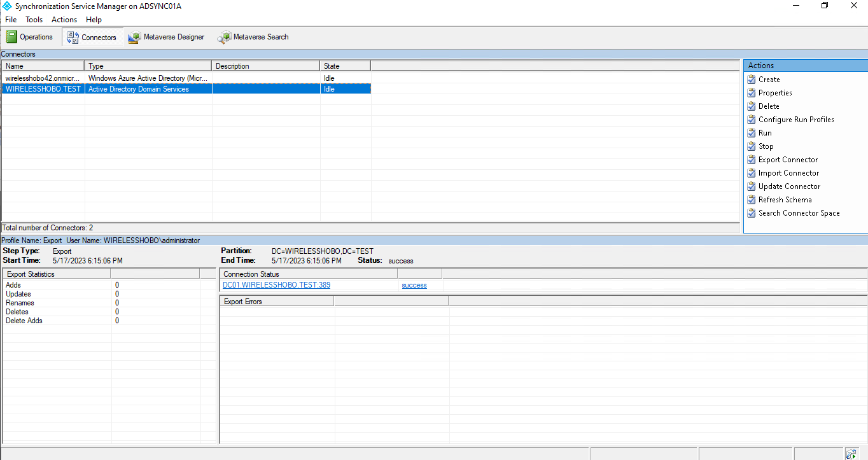
Task: Run the selected connector
Action: pos(765,133)
